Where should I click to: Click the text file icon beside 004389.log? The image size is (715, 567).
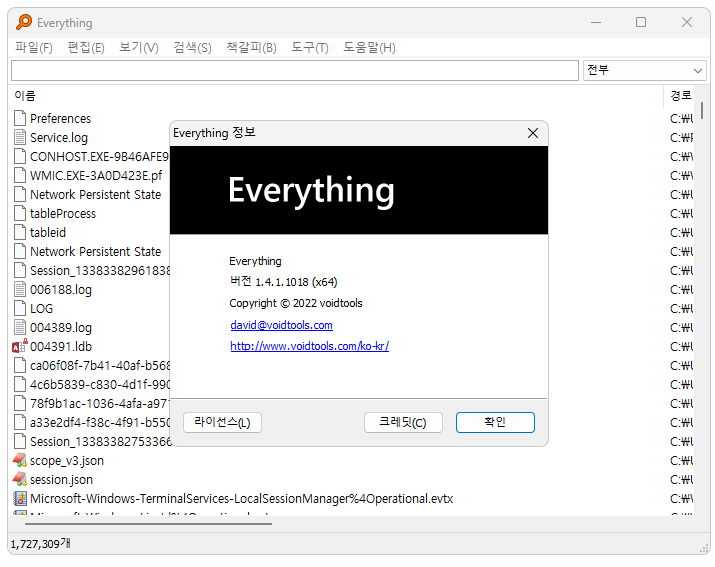coord(20,328)
